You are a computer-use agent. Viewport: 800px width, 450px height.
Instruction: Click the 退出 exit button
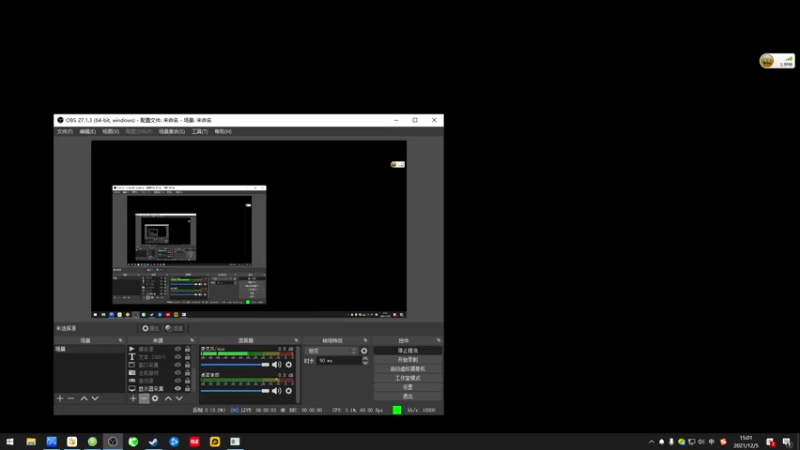click(x=408, y=396)
